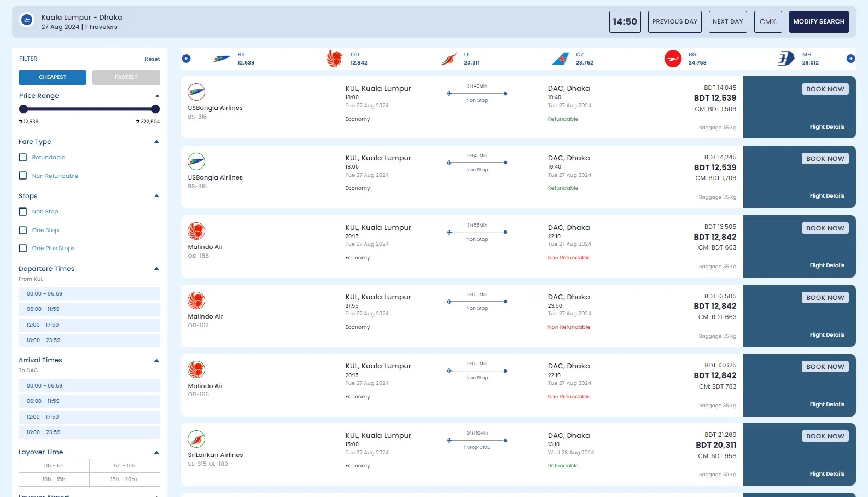
Task: Click Malindo Air logo on OD-166 20:15 first card
Action: [196, 231]
